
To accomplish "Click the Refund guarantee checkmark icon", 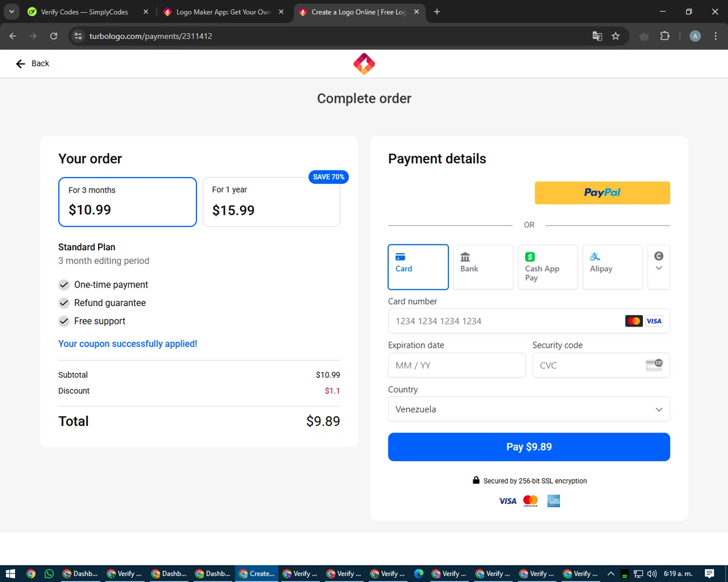I will click(x=64, y=303).
